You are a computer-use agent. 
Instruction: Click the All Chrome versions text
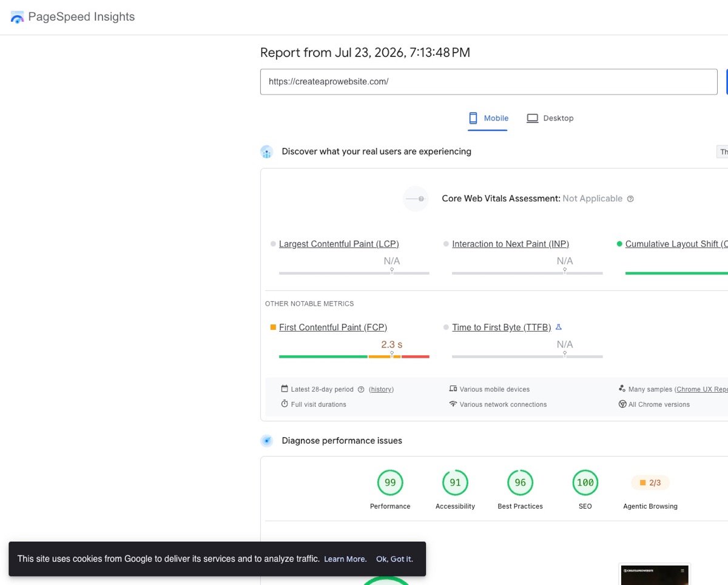tap(659, 404)
